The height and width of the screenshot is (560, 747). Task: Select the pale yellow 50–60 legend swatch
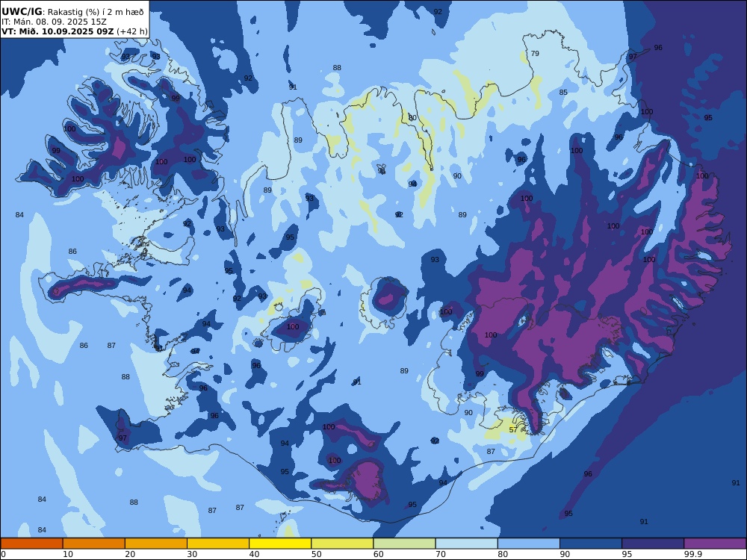point(342,544)
